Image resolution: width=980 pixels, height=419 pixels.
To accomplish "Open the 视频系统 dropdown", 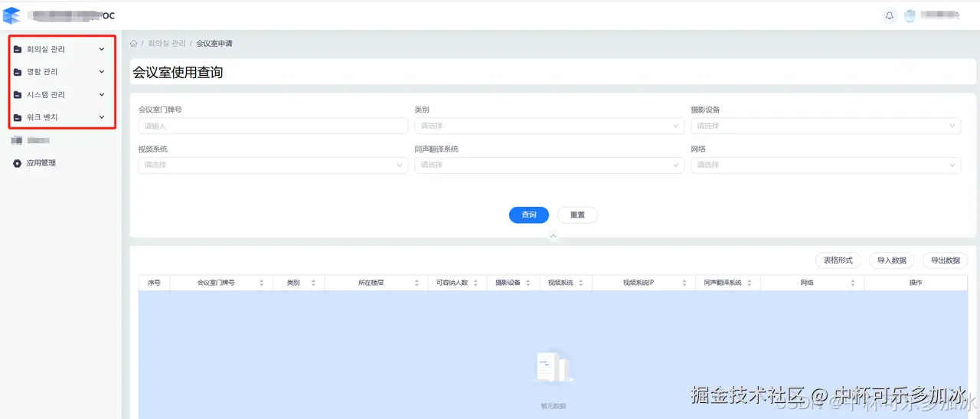I will [x=273, y=165].
